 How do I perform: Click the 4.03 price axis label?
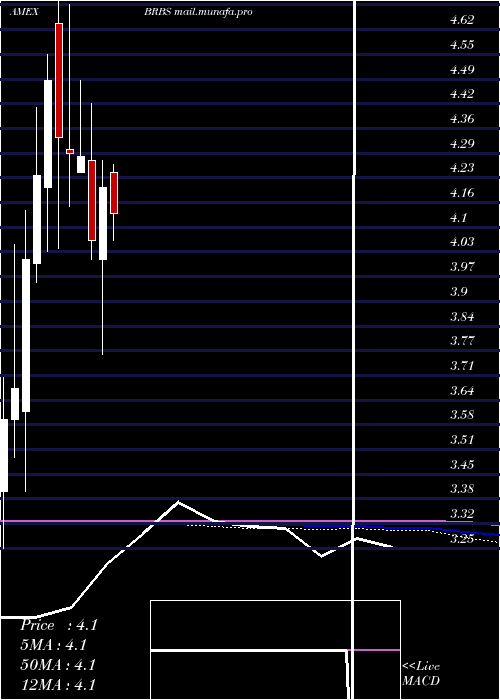[462, 242]
